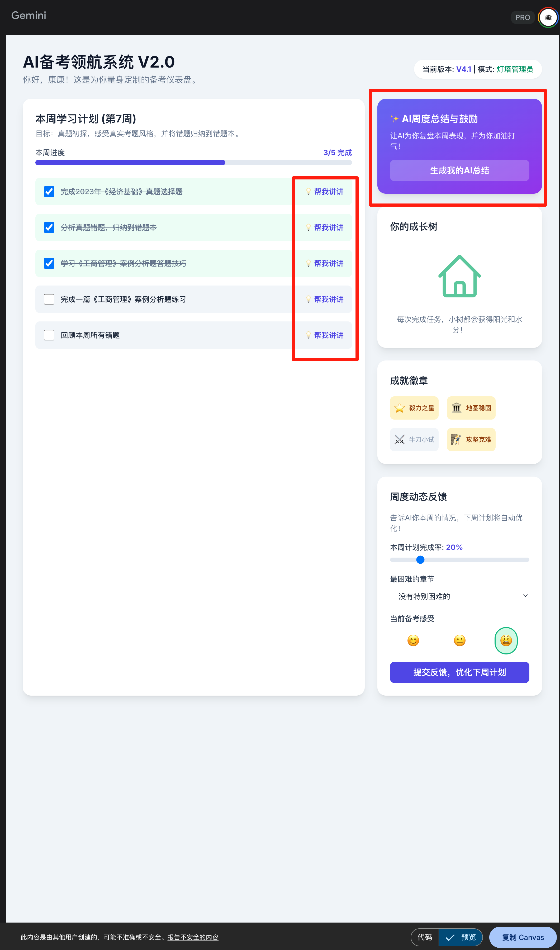Image resolution: width=560 pixels, height=950 pixels.
Task: Click the Gemini logo in the header
Action: 29,16
